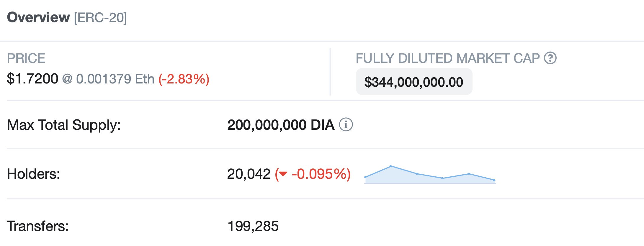The image size is (644, 246).
Task: Click the Holders row label
Action: 33,174
